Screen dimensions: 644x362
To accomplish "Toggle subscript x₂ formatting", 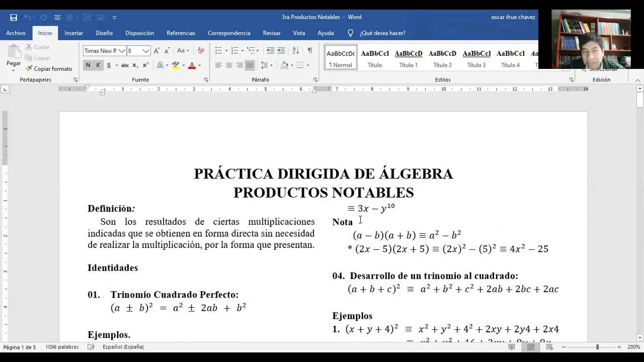I will tap(135, 65).
